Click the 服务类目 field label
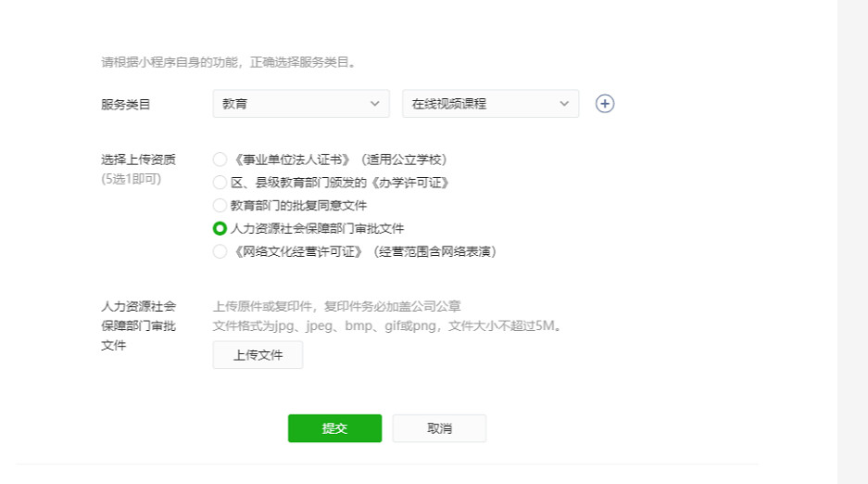This screenshot has width=868, height=484. (125, 105)
